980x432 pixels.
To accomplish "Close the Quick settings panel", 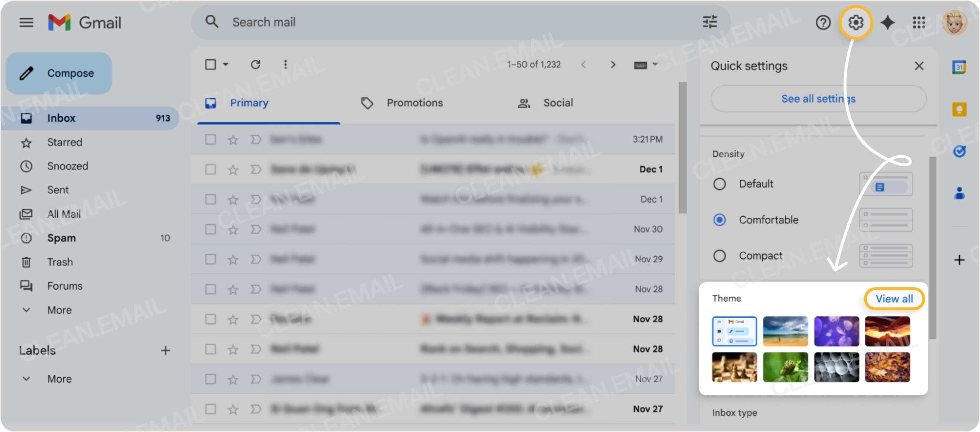I will click(x=919, y=66).
